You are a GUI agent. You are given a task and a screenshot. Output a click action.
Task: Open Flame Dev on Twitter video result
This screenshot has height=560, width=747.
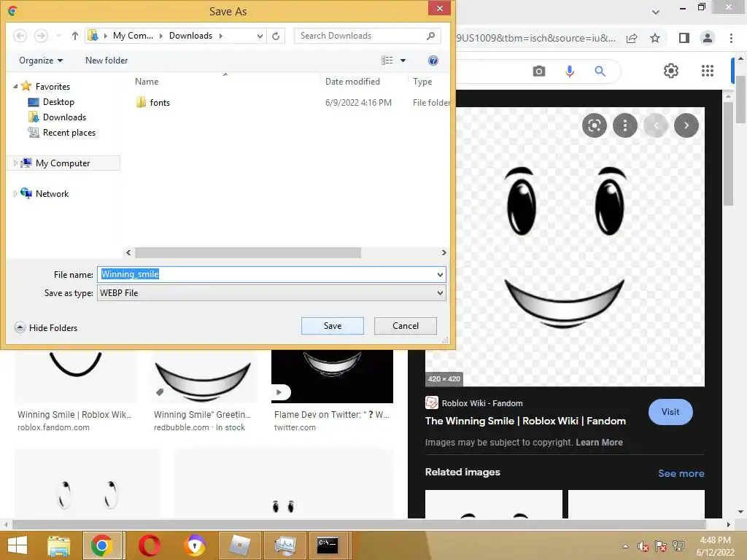tap(332, 415)
